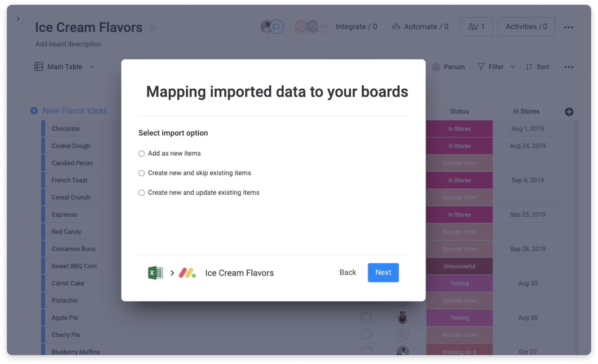Click the monday.com logo icon in dialog
This screenshot has height=364, width=598.
pos(187,273)
